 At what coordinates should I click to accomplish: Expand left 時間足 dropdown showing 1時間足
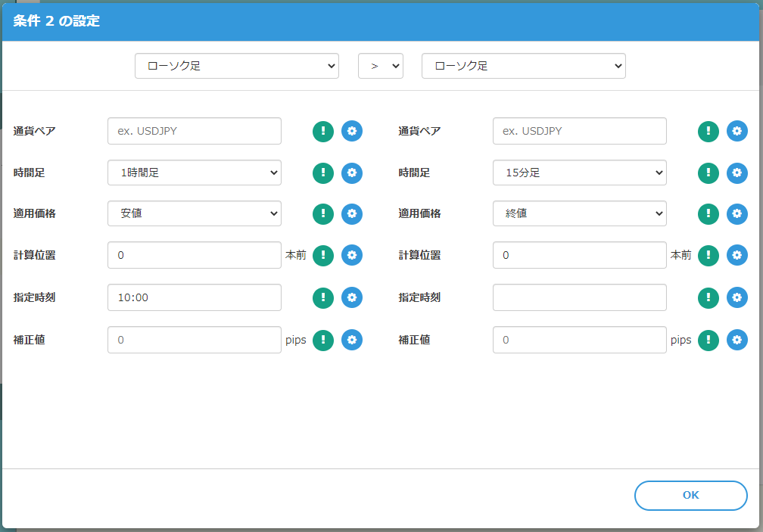[x=195, y=173]
